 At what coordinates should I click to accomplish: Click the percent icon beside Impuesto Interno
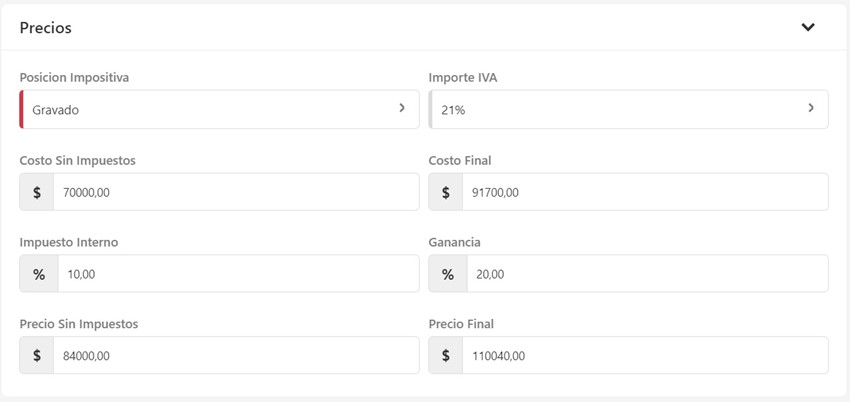(x=39, y=274)
